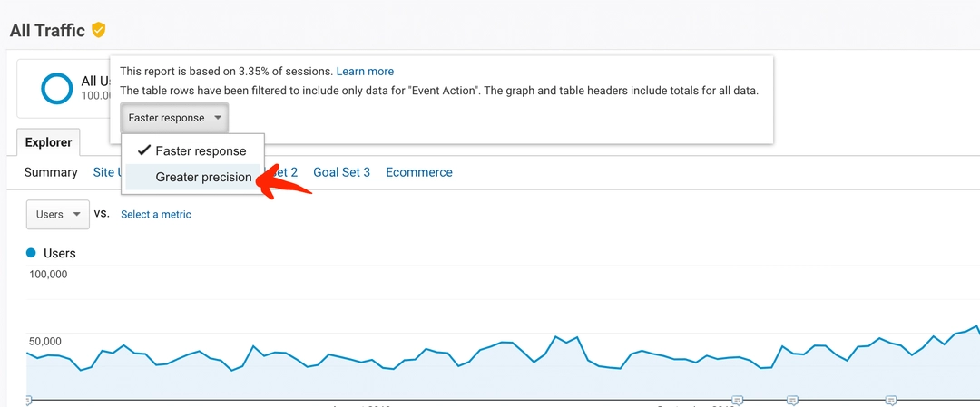The image size is (980, 407).
Task: Click the blue Users legend dot
Action: coord(31,253)
